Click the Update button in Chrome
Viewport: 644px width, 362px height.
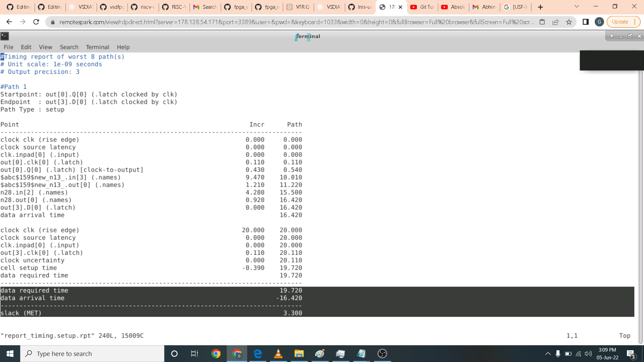tap(620, 22)
